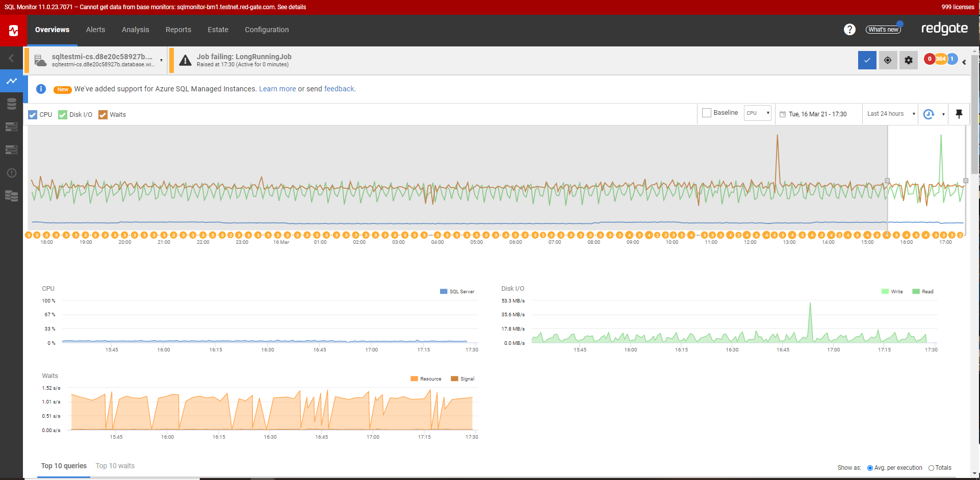This screenshot has width=980, height=480.
Task: Enable the Baseline checkbox
Action: point(706,112)
